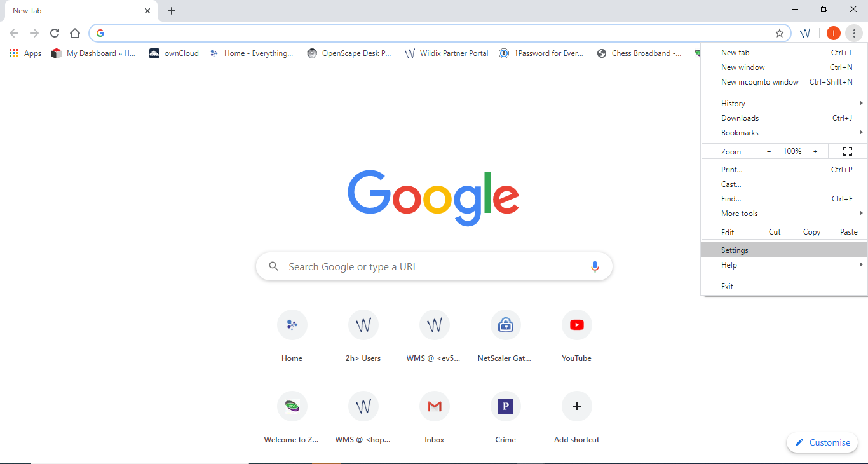Open Wildix Partner Portal bookmark
Viewport: 868px width, 464px height.
pos(446,53)
